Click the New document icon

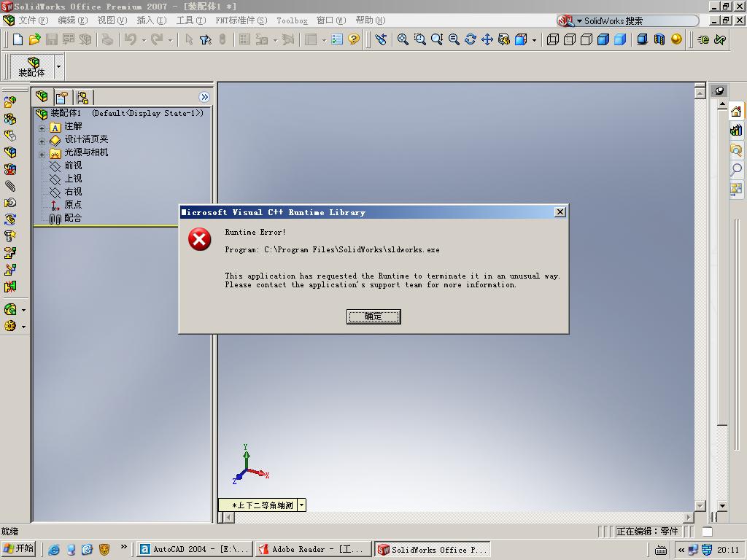click(18, 39)
